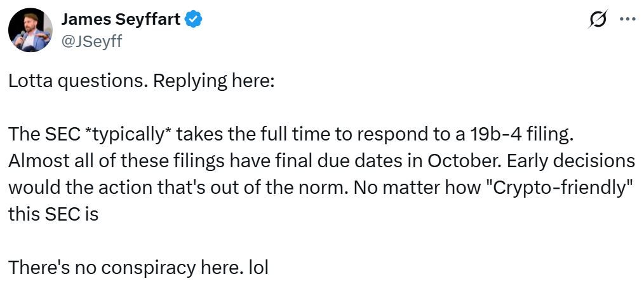Click the blue verified checkmark badge
Image resolution: width=644 pixels, height=281 pixels.
click(194, 20)
